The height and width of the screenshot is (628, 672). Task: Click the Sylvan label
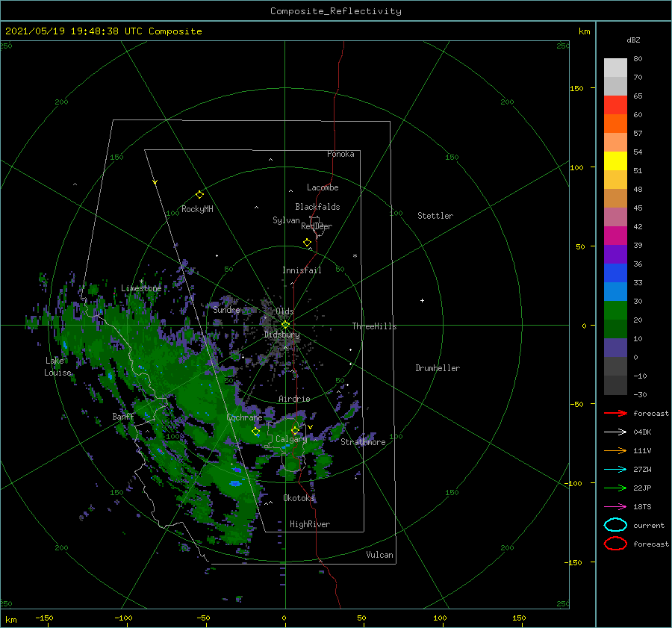(286, 220)
